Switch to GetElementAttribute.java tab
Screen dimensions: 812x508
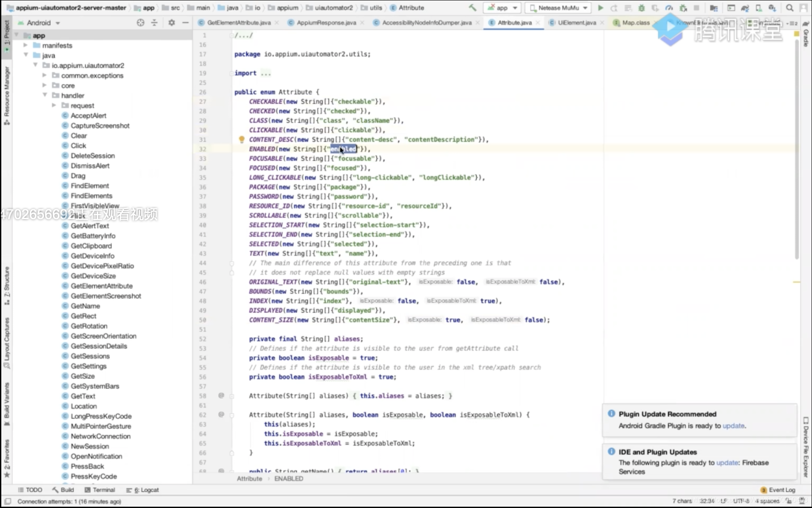(x=239, y=23)
